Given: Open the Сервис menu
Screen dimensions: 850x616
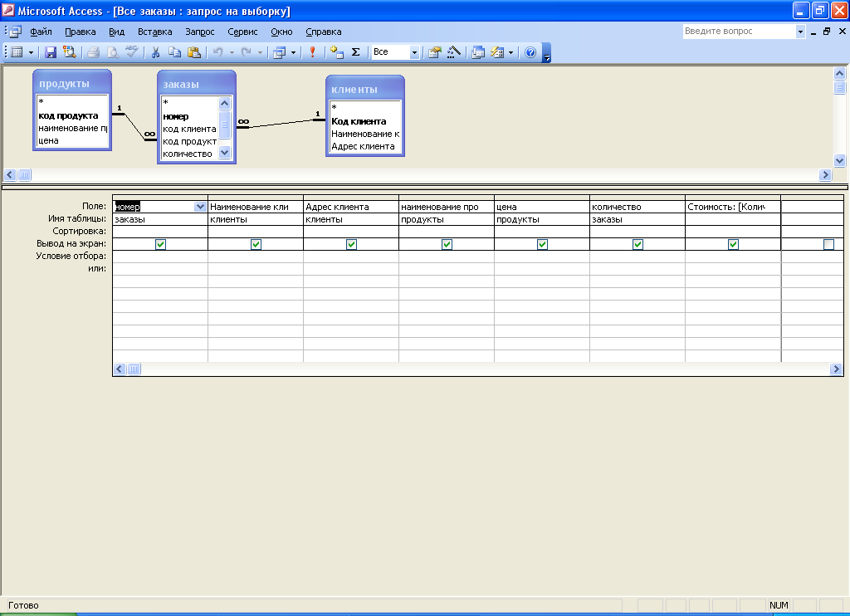Looking at the screenshot, I should click(242, 32).
